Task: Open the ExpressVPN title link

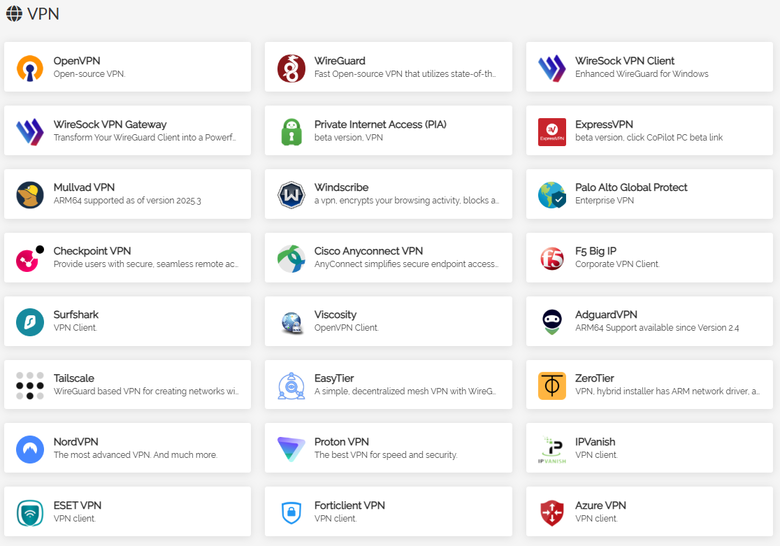Action: pyautogui.click(x=604, y=124)
